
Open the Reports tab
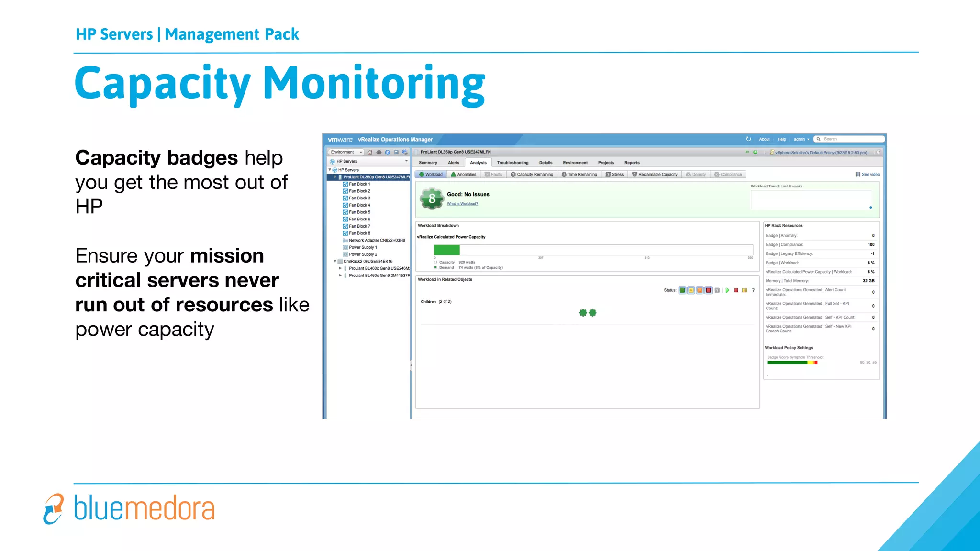coord(632,163)
